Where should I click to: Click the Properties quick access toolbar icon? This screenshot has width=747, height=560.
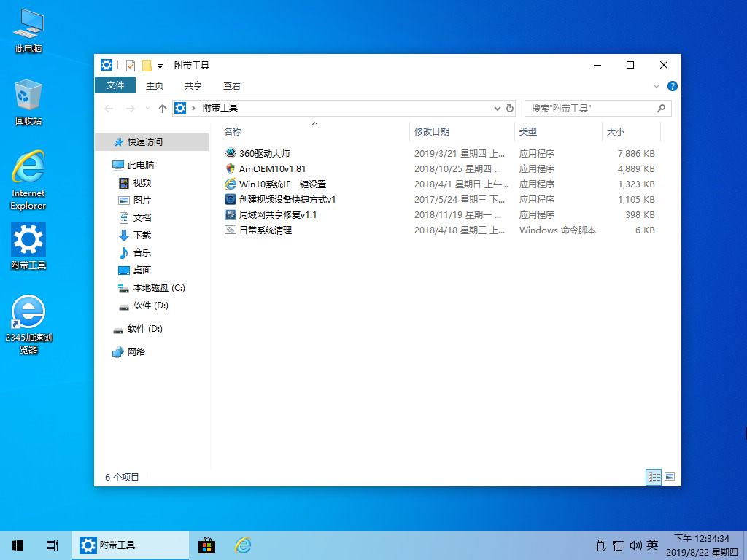tap(131, 65)
